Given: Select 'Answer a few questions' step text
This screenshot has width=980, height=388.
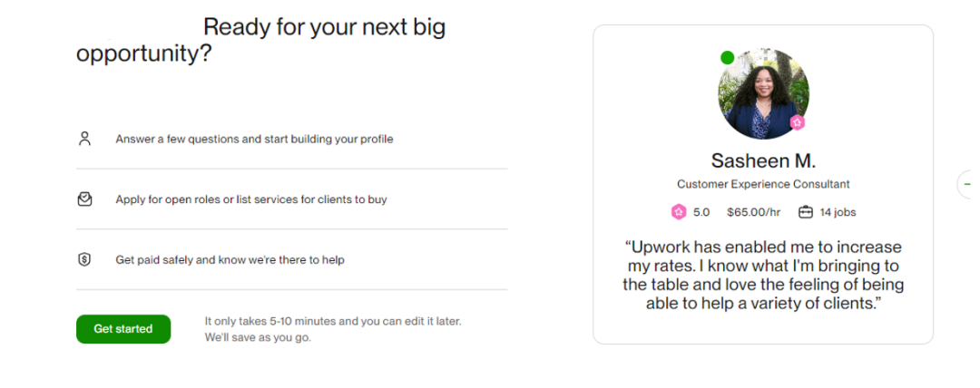Looking at the screenshot, I should pos(254,139).
